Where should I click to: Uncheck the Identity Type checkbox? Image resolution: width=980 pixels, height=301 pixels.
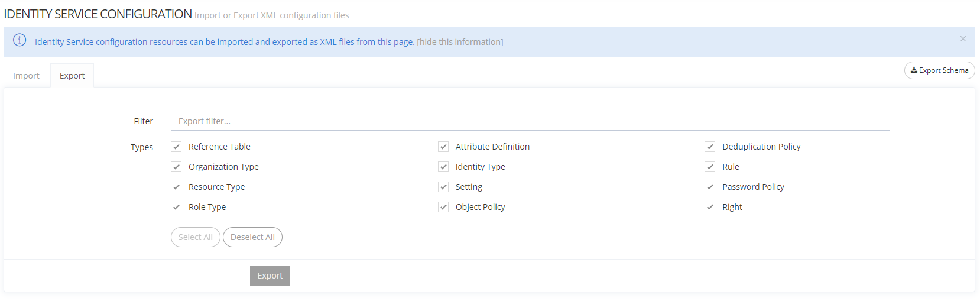click(443, 167)
